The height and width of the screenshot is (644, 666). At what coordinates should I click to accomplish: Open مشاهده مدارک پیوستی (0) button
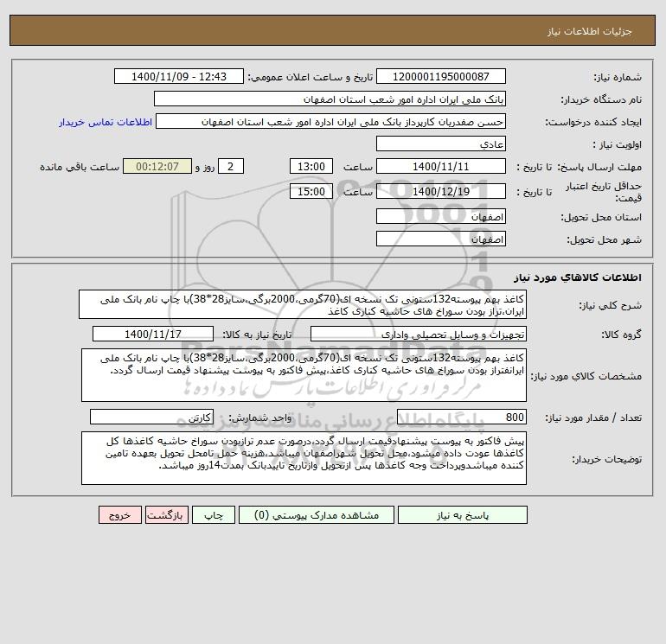[317, 515]
